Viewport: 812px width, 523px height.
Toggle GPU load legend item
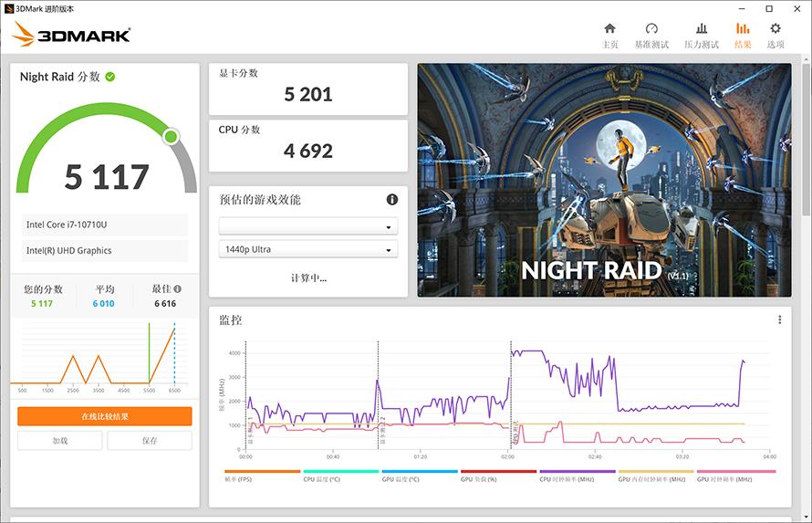click(498, 476)
